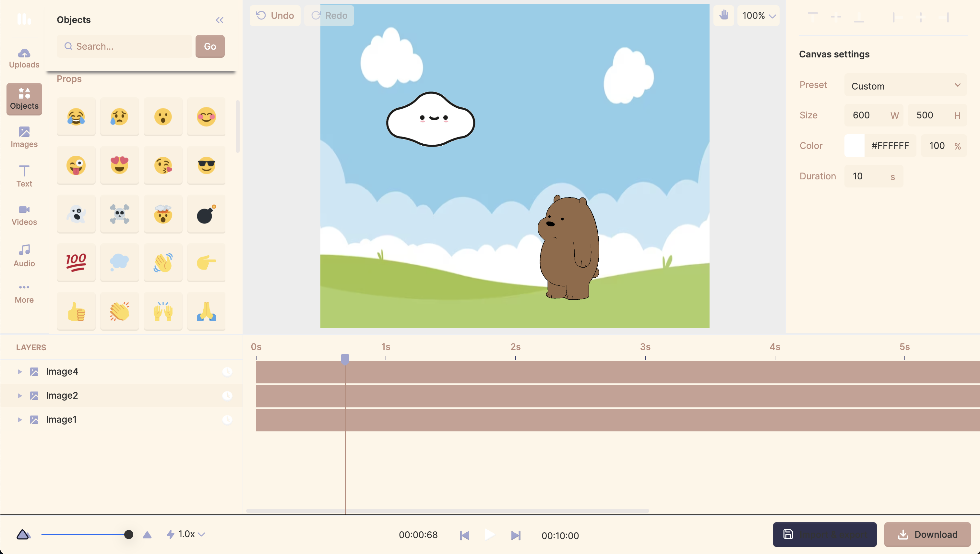Skip to the end of timeline

[x=516, y=536]
